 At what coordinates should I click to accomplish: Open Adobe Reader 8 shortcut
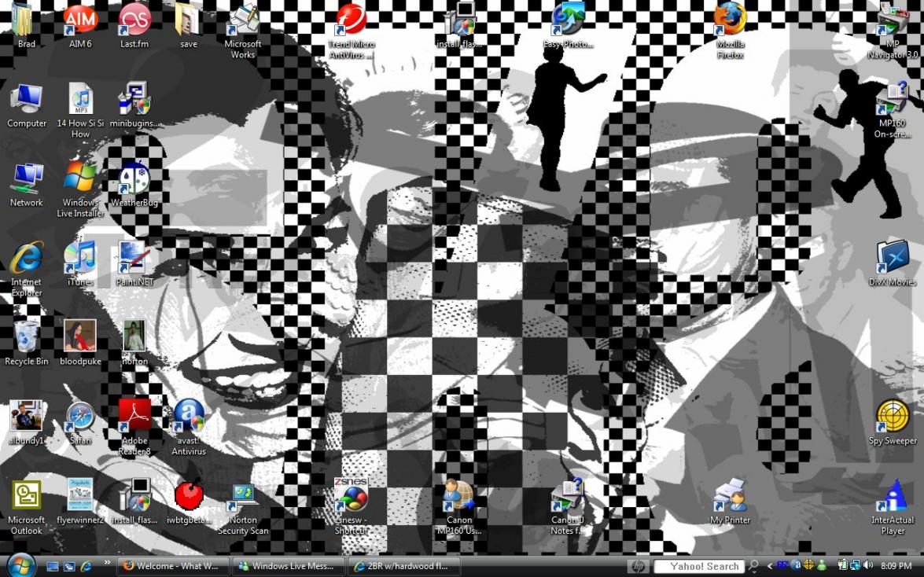[134, 428]
